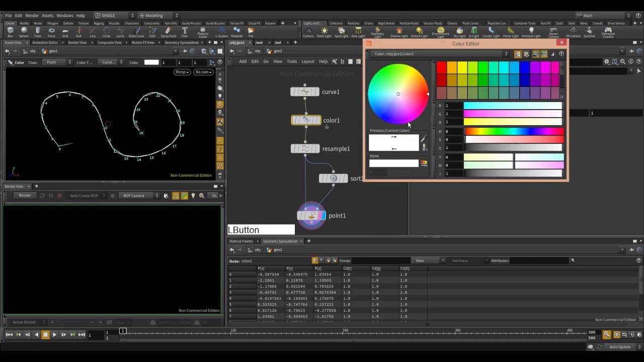Viewport: 644px width, 362px height.
Task: Click the R value field in Color Editor
Action: pos(453,106)
